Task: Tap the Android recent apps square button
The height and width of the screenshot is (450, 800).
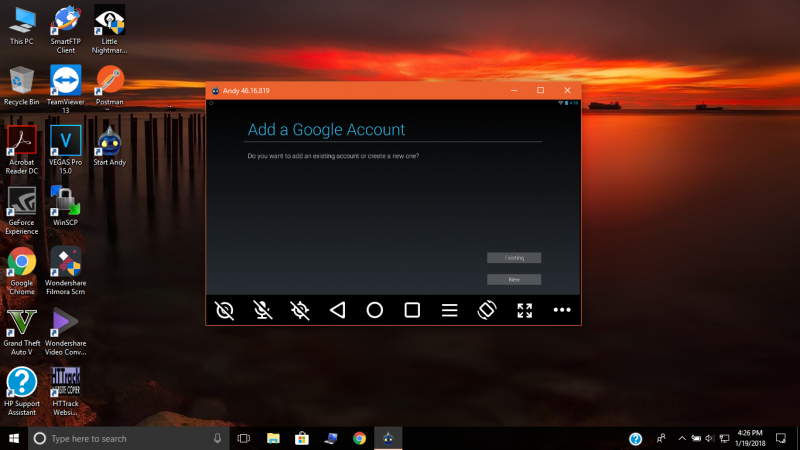Action: (412, 310)
